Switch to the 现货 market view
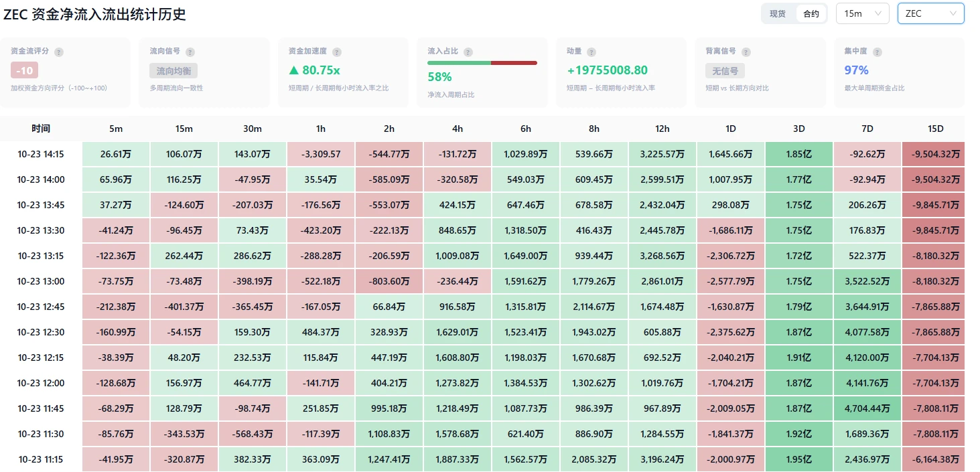The height and width of the screenshot is (472, 980). [778, 13]
